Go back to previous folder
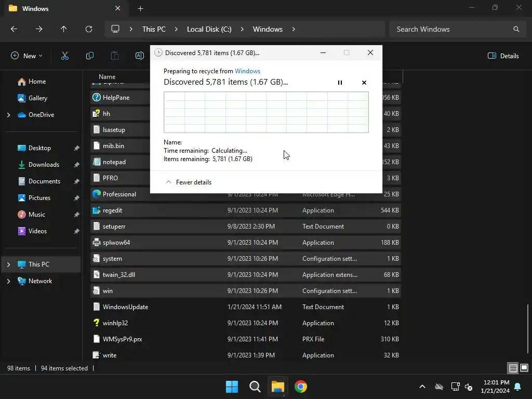 coord(14,29)
